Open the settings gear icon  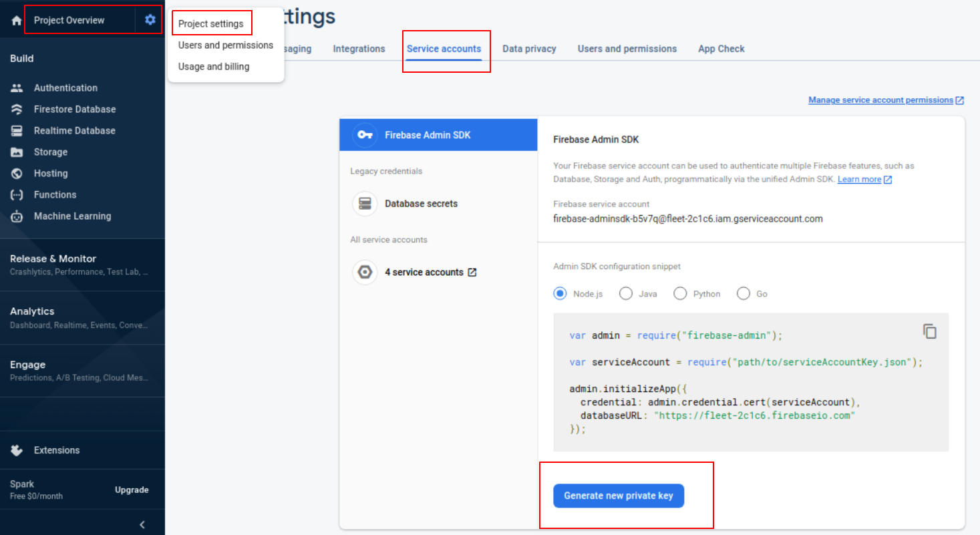tap(150, 20)
